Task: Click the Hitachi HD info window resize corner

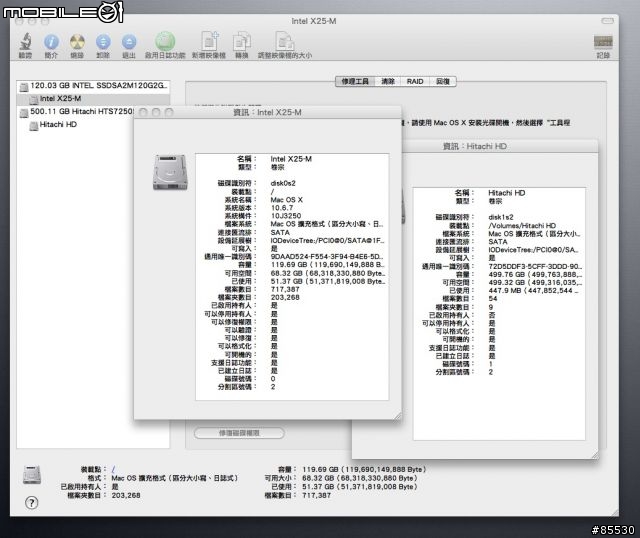Action: [x=594, y=455]
